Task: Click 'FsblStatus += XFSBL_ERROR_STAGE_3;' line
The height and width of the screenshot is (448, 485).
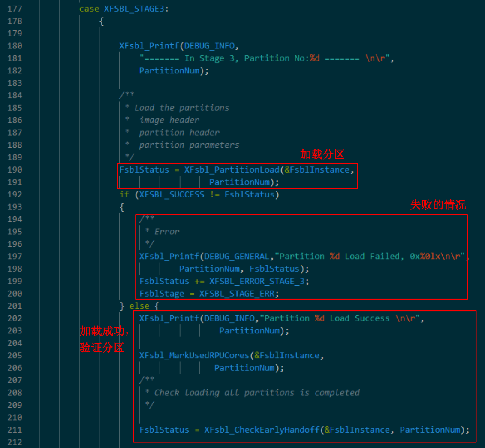Action: click(x=224, y=281)
